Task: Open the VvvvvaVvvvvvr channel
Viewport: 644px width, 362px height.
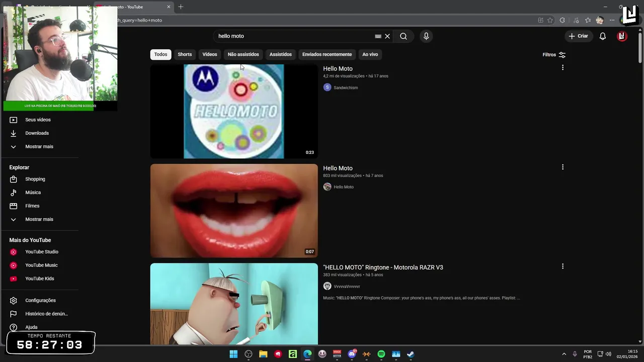Action: (347, 287)
